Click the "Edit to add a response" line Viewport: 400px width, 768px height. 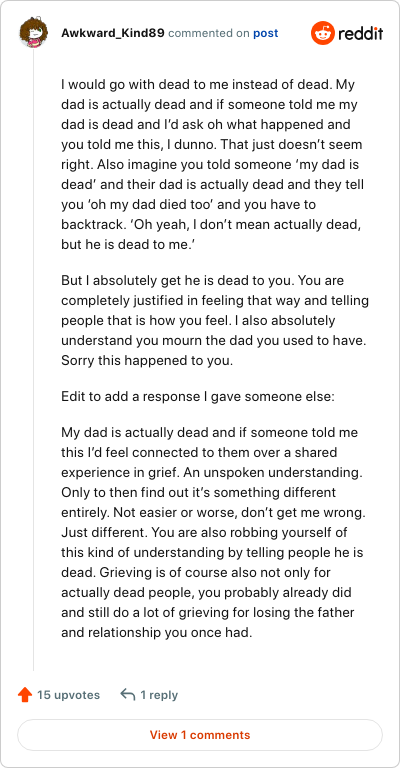[198, 396]
